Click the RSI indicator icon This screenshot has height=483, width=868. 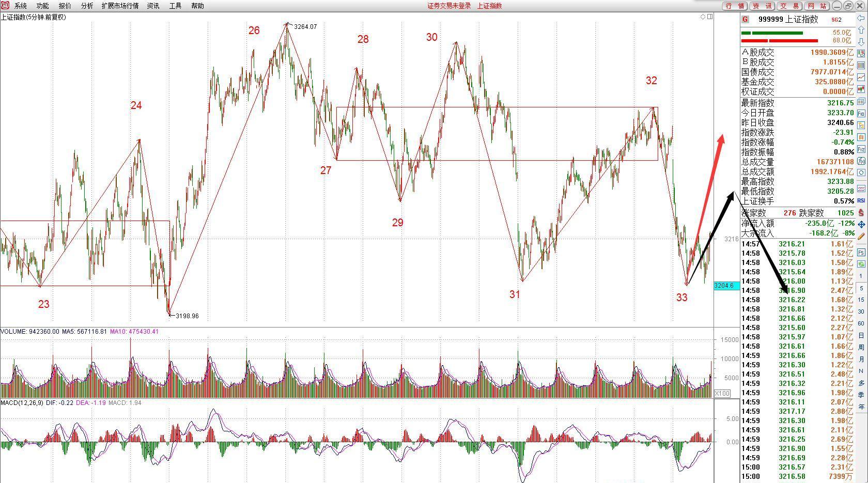(x=861, y=200)
